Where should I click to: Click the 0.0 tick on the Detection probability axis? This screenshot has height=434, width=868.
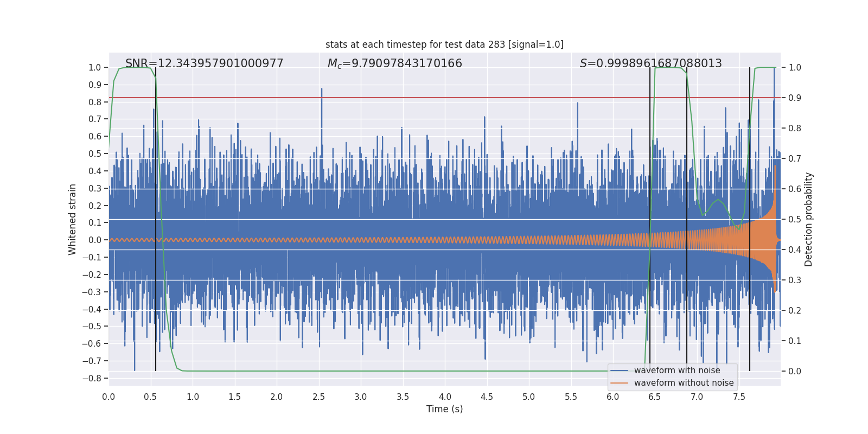pyautogui.click(x=795, y=371)
